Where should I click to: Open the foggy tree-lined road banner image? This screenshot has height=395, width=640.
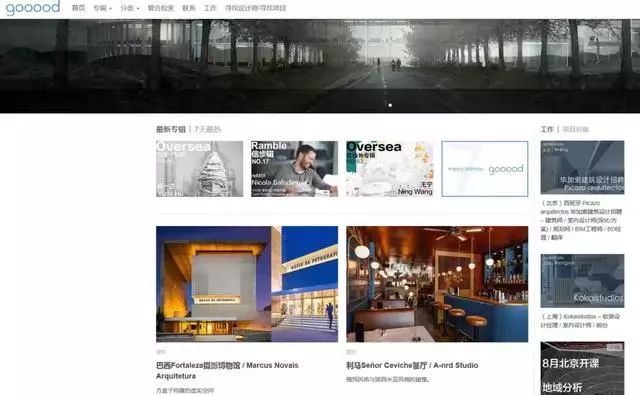pos(320,66)
